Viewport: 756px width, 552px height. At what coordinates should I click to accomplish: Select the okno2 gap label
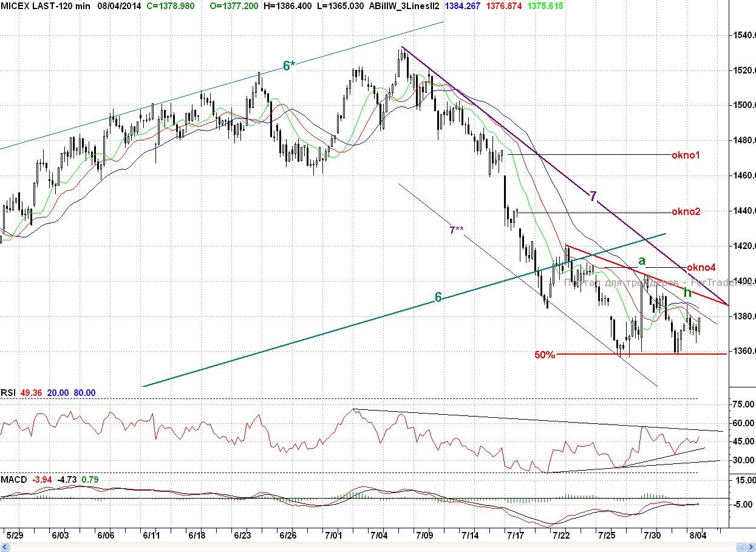pyautogui.click(x=686, y=212)
